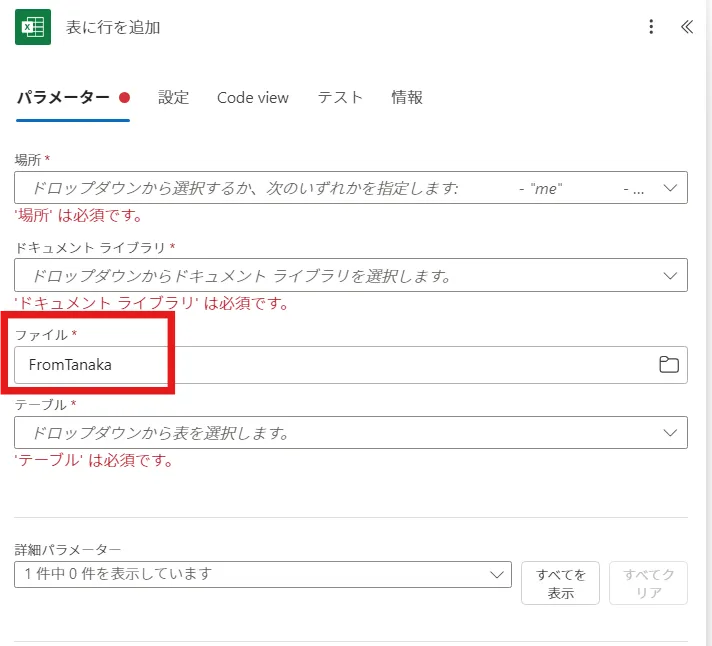Select the パラメーター tab
712x646 pixels.
point(63,97)
